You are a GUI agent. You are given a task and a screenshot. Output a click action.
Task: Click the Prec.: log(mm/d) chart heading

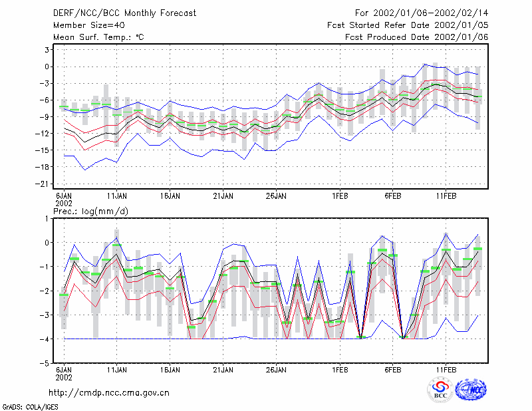90,211
